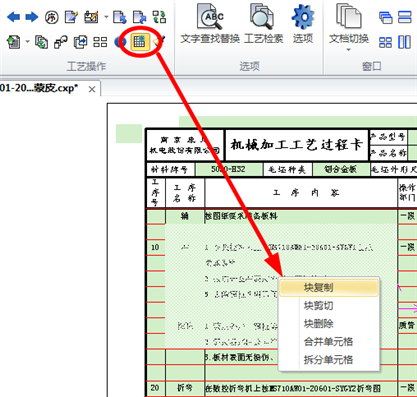Expand dropdown next to green upload icon

pos(27,42)
